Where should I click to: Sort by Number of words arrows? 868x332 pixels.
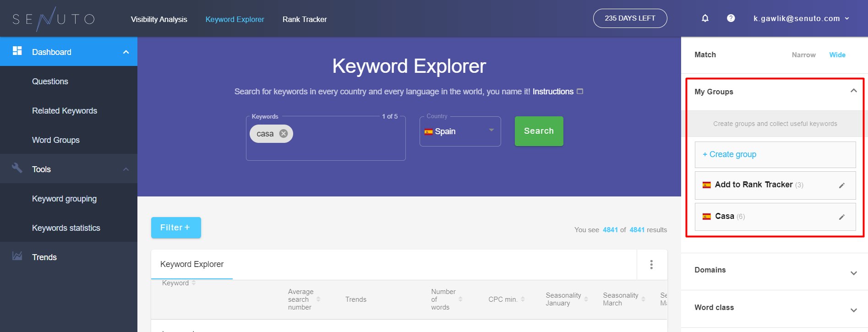[460, 299]
